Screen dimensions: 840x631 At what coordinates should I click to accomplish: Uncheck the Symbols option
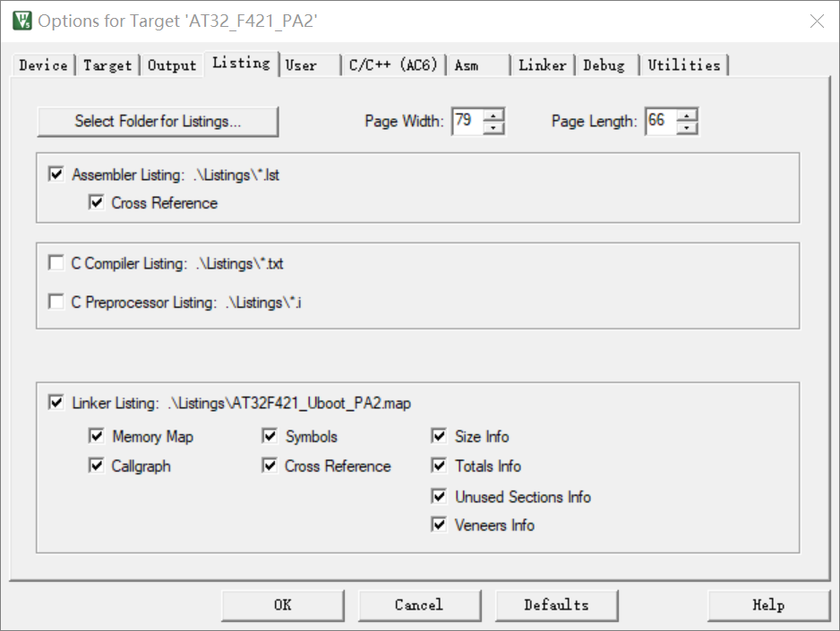coord(270,436)
